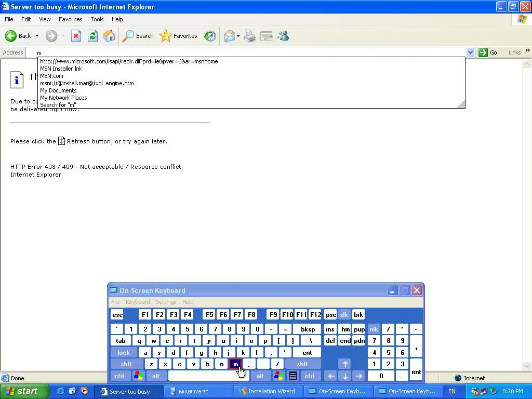Open the Tools menu
Viewport: 532px width, 399px height.
(97, 19)
